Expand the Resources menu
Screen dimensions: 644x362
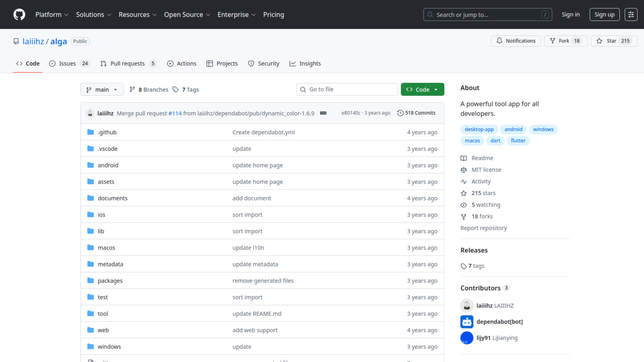[x=138, y=15]
